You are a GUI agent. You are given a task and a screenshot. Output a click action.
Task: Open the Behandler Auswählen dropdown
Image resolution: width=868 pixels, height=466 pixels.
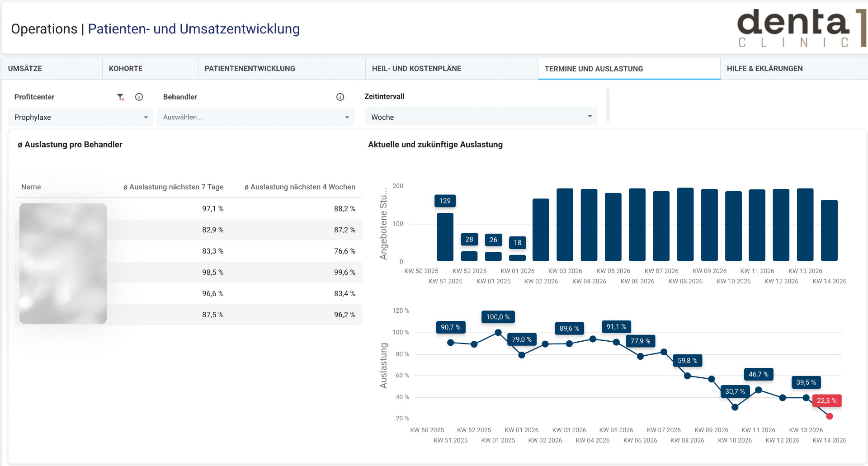256,117
